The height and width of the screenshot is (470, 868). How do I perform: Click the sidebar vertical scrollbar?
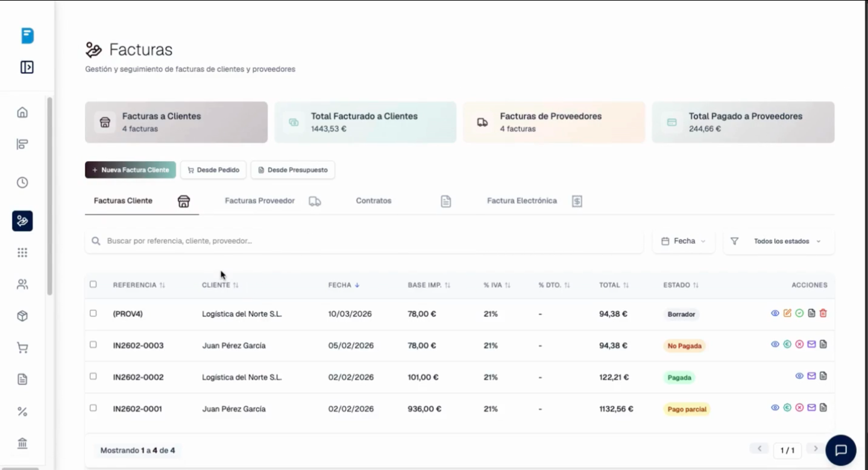pyautogui.click(x=49, y=196)
